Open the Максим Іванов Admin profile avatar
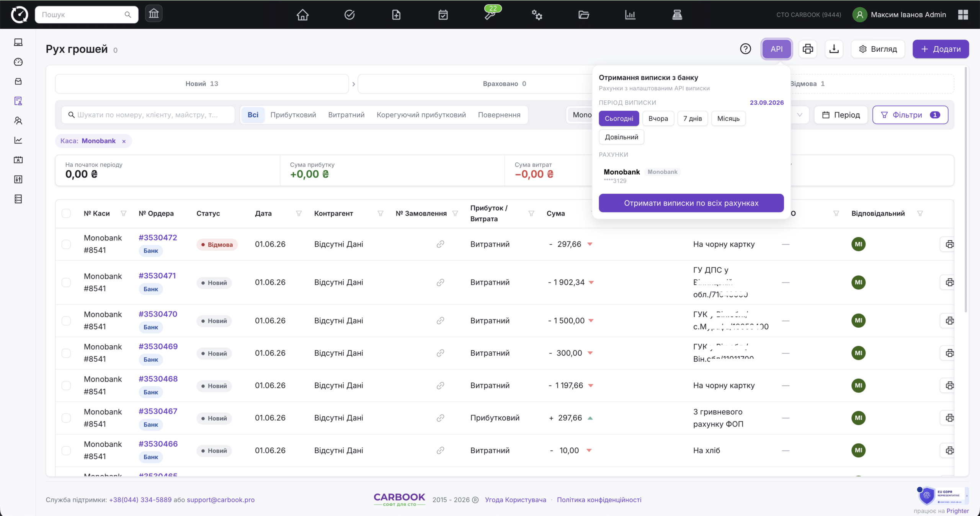This screenshot has height=516, width=980. point(859,15)
